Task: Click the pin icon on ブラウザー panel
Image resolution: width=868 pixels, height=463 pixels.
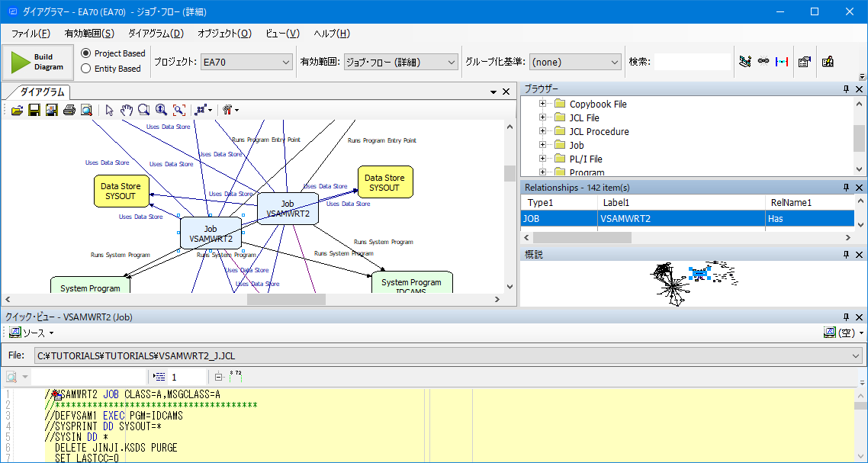Action: point(846,89)
